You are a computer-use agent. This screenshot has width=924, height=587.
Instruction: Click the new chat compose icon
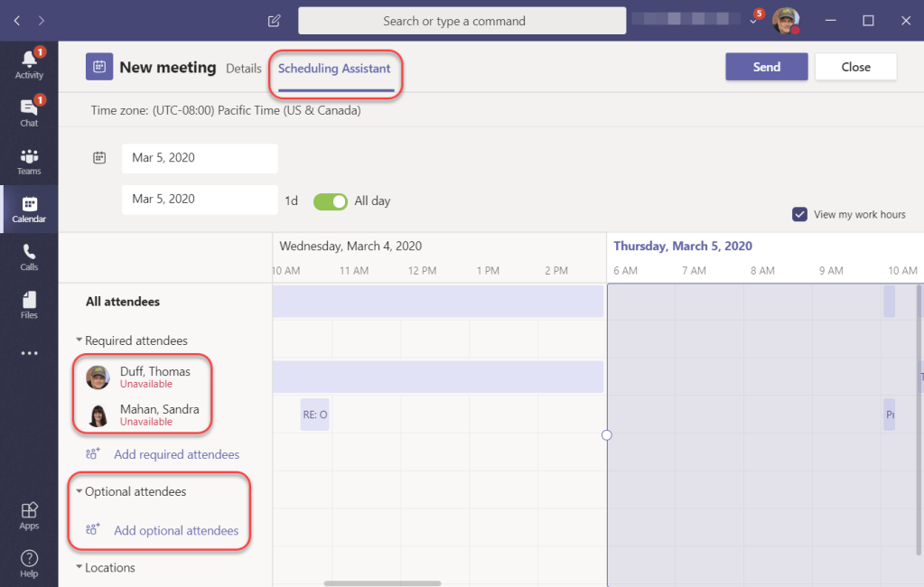click(274, 20)
